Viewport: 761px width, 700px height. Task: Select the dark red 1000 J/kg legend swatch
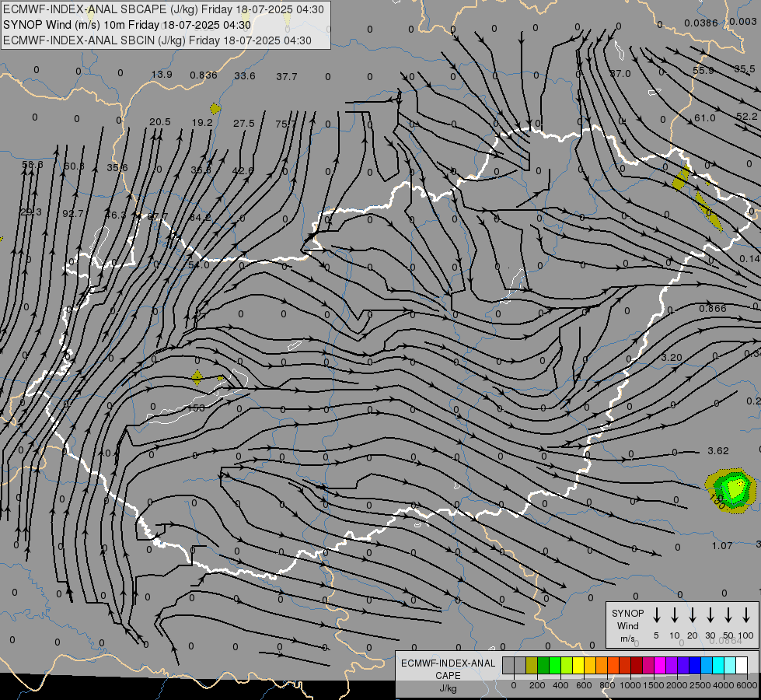click(637, 666)
